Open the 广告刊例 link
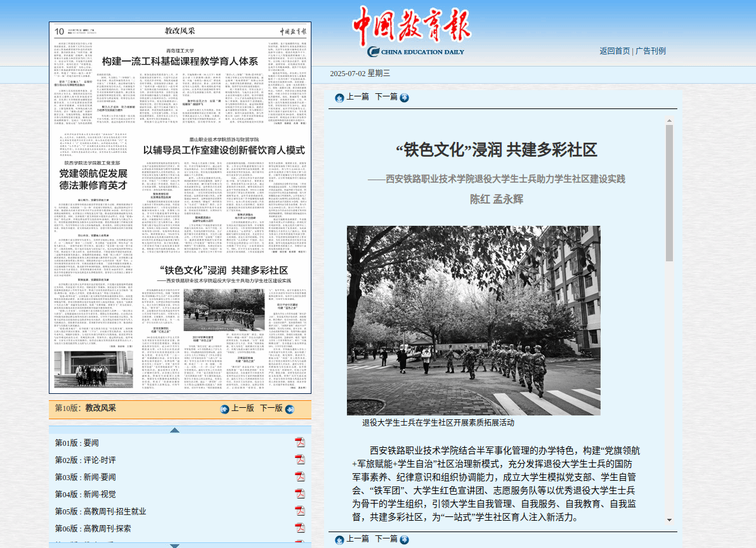The height and width of the screenshot is (548, 756). point(651,51)
